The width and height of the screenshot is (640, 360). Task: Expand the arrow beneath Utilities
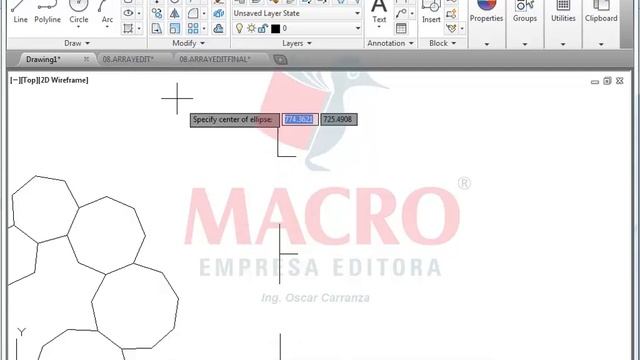[563, 44]
